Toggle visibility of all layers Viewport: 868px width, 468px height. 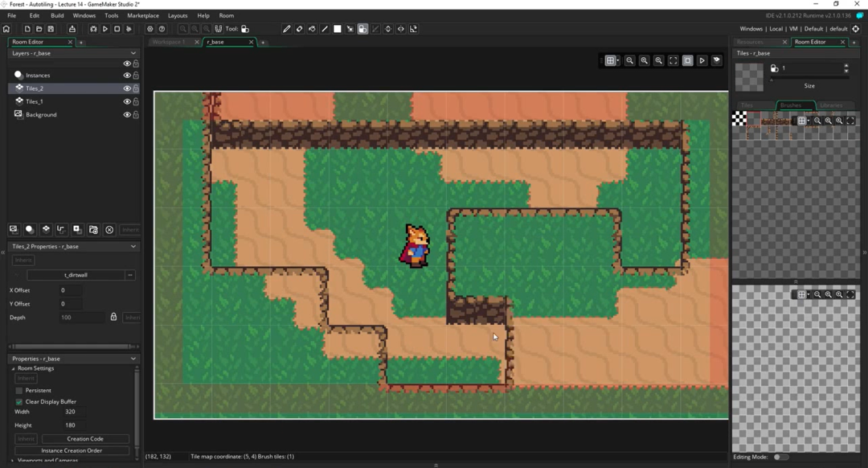[127, 64]
